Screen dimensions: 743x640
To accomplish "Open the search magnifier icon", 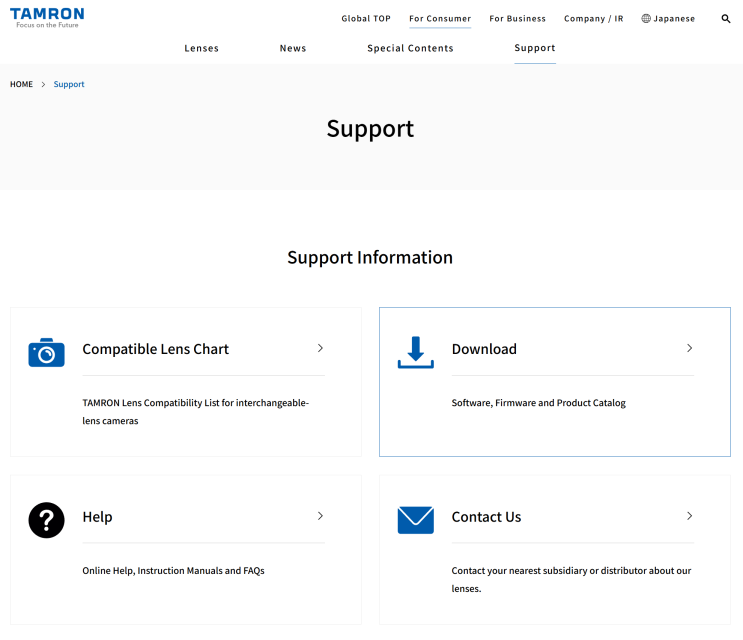I will (x=725, y=18).
